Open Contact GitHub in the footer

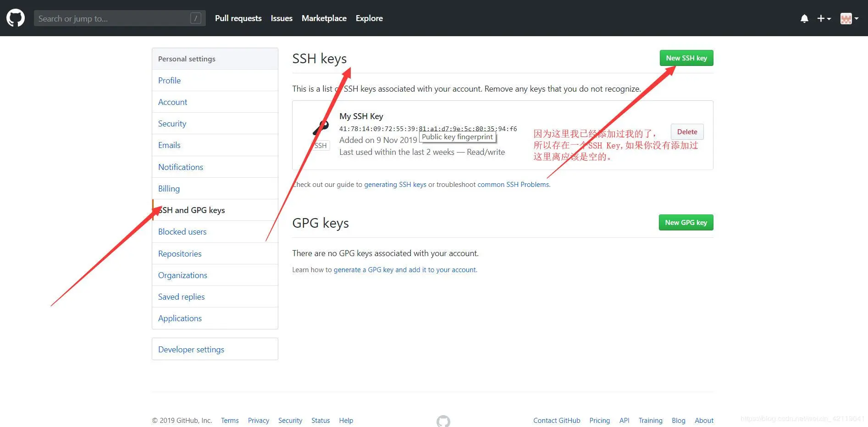pyautogui.click(x=557, y=421)
